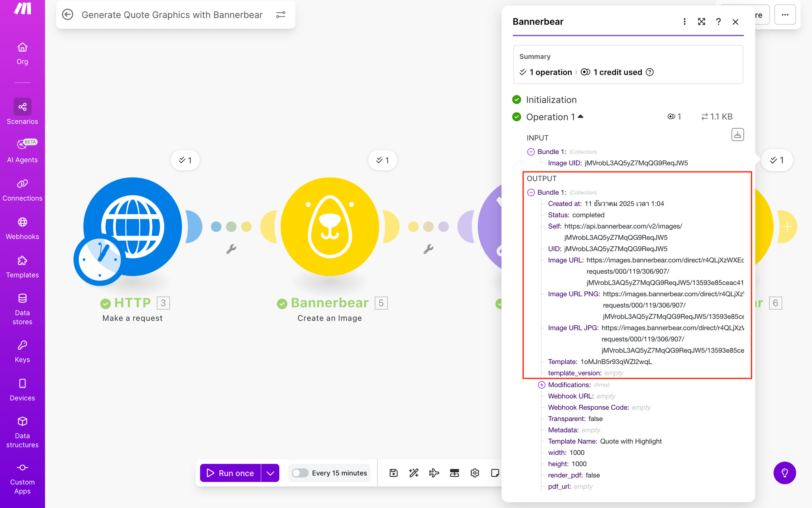The image size is (812, 508).
Task: Collapse the Operation 1 section
Action: pyautogui.click(x=581, y=116)
